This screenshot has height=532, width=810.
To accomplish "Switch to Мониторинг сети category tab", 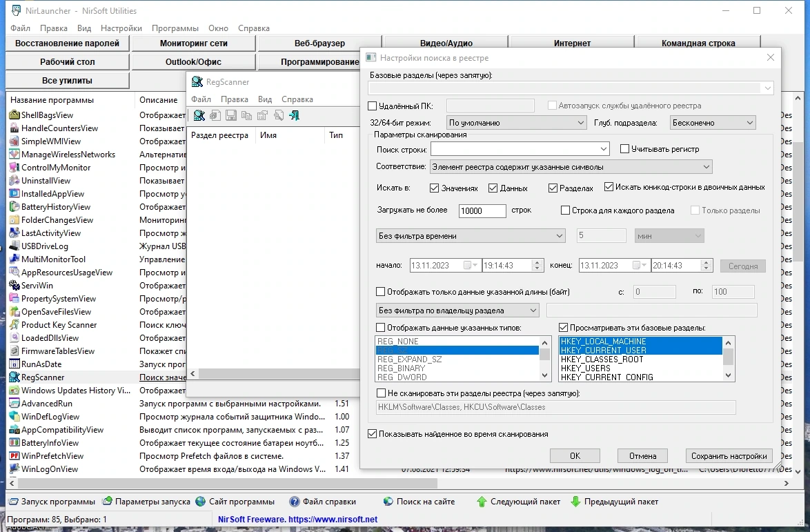I will (x=194, y=43).
